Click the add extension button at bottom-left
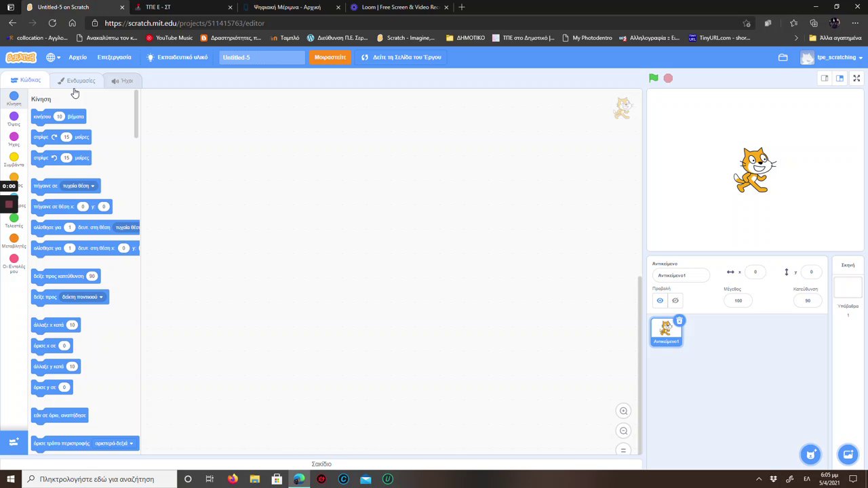Image resolution: width=868 pixels, height=488 pixels. [x=14, y=442]
